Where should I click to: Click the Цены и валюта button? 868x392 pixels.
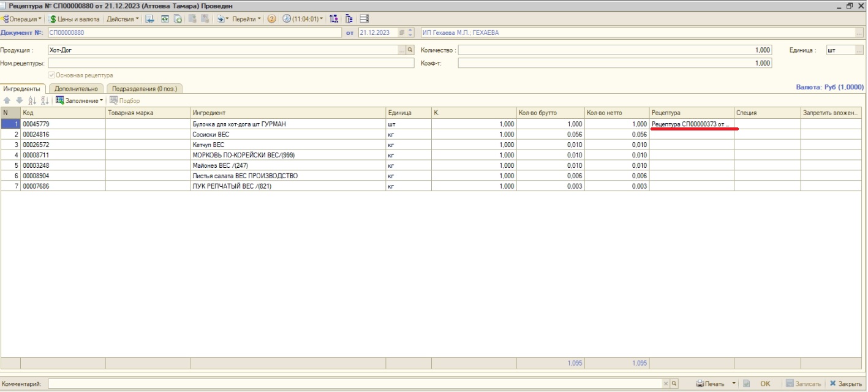pyautogui.click(x=74, y=19)
